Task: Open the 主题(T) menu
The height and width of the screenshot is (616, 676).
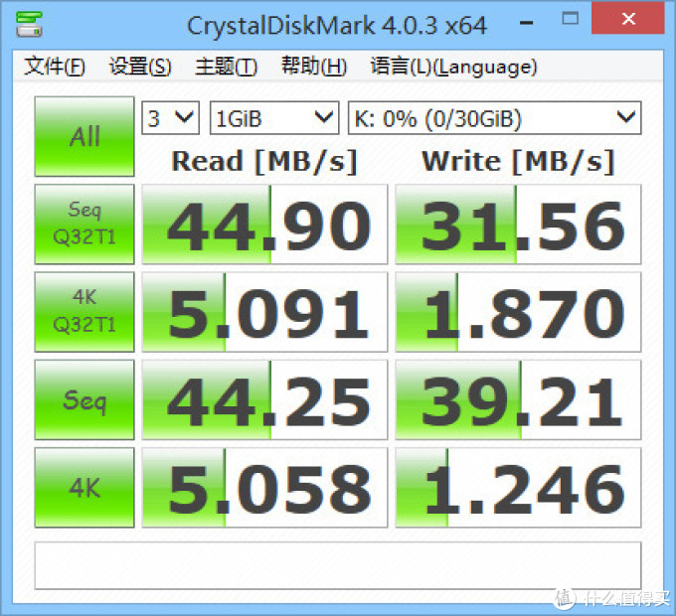Action: pos(226,67)
